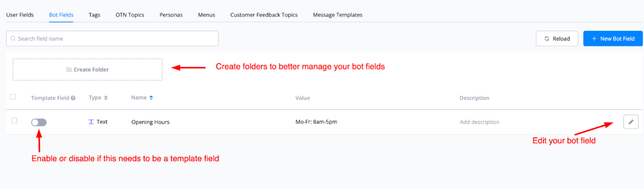Check the select-all checkbox in table header
The height and width of the screenshot is (189, 644).
coord(13,97)
